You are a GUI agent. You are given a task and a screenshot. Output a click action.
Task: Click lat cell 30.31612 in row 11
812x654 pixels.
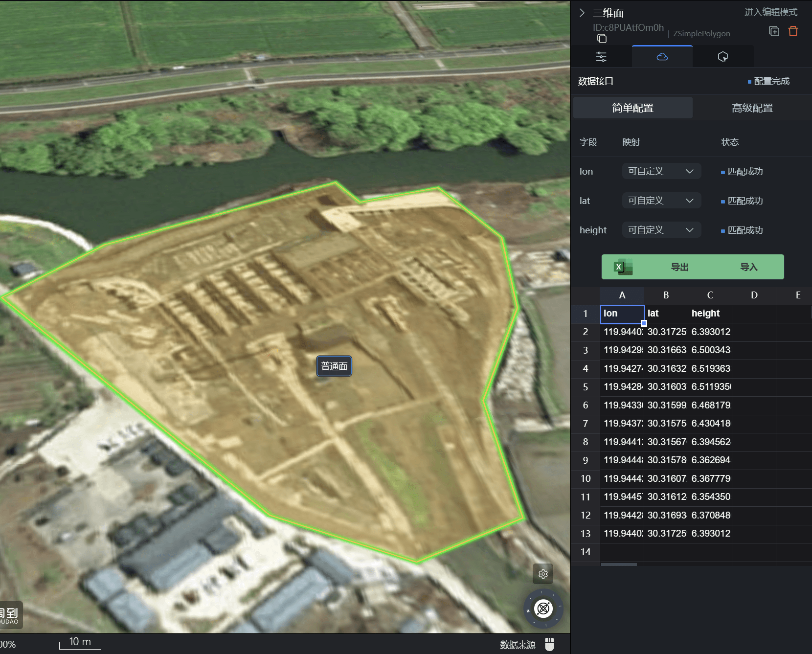(666, 497)
